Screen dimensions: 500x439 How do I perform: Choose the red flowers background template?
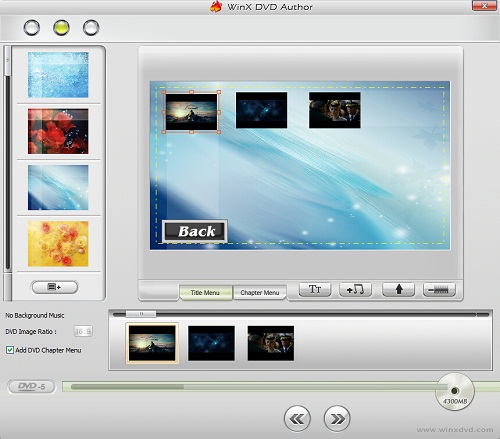coord(58,131)
